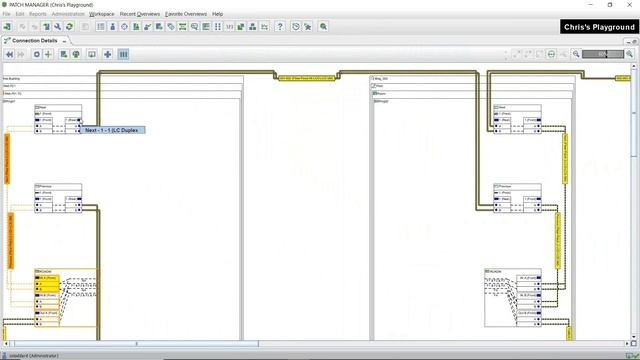The width and height of the screenshot is (640, 360).
Task: Zoom in with the magnifier right of slider
Action: click(629, 54)
